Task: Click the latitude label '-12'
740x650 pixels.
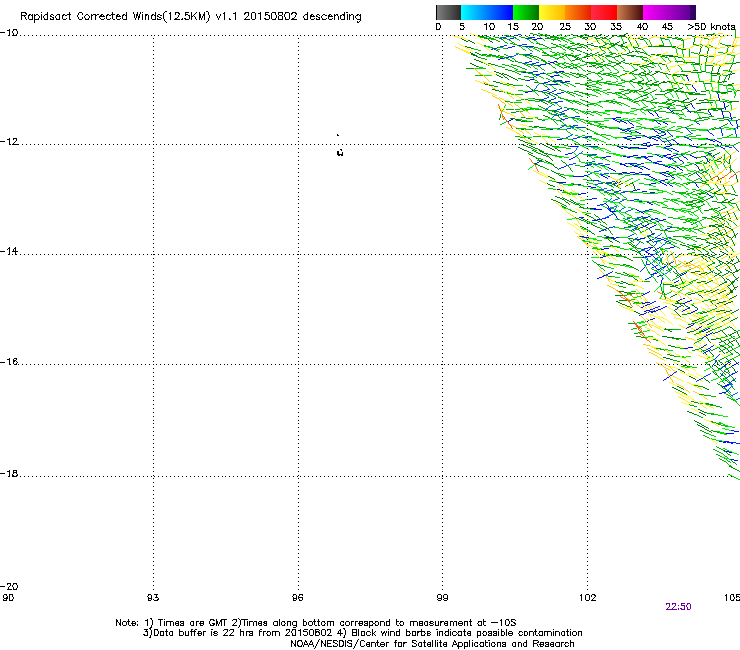Action: (x=9, y=142)
